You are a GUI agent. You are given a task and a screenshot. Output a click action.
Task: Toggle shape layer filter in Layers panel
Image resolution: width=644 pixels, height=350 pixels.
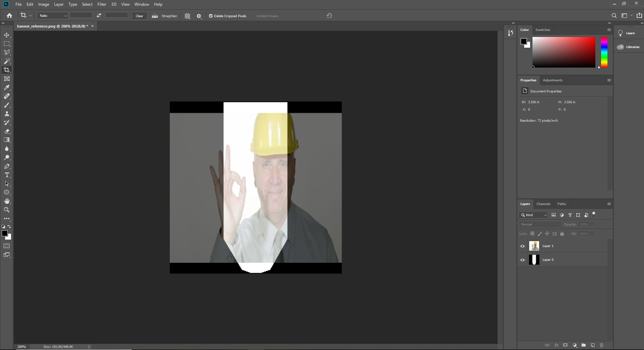578,215
